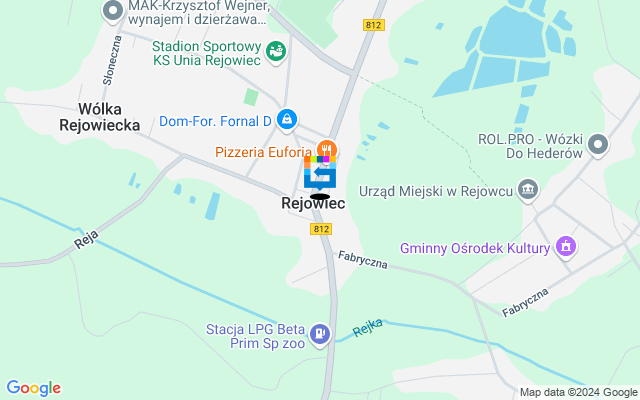Click the Urząd Miejski w Rejowcu pin
The image size is (640, 400).
[x=529, y=190]
